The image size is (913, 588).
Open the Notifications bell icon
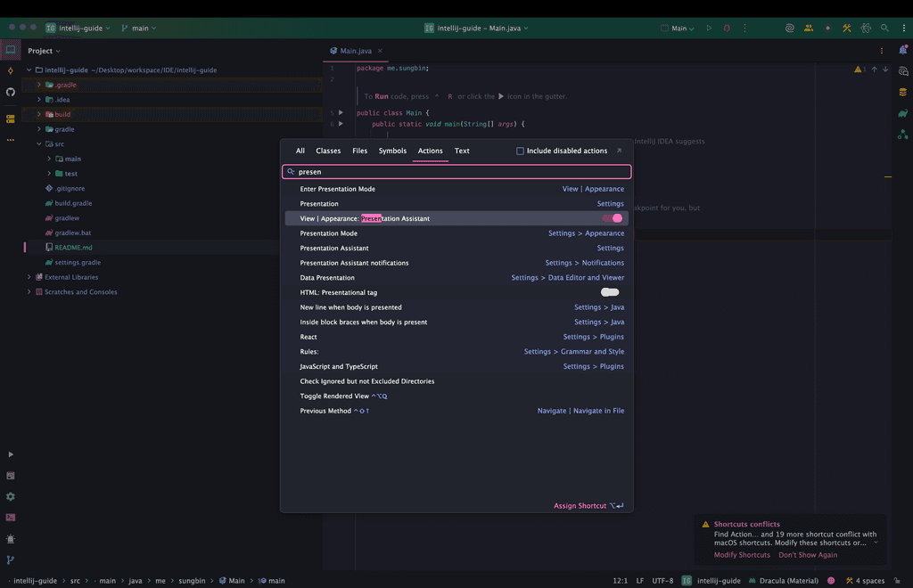pyautogui.click(x=903, y=50)
